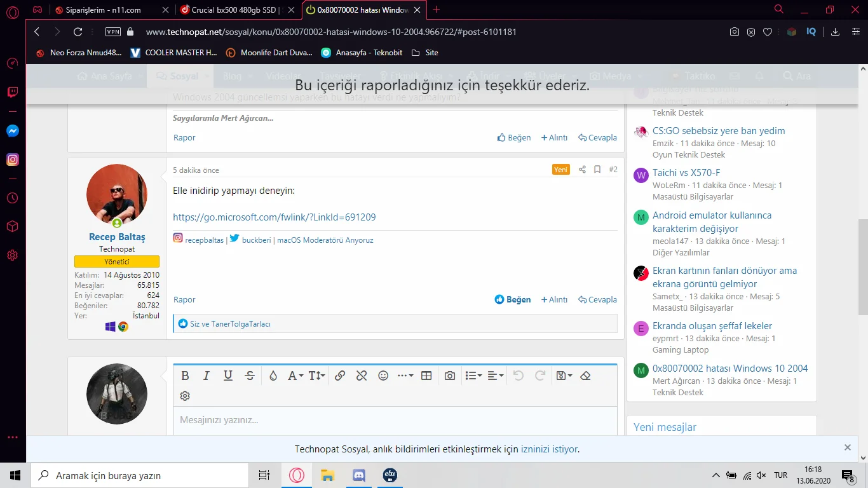Viewport: 868px width, 488px height.
Task: Mute system volume from the taskbar
Action: 760,475
